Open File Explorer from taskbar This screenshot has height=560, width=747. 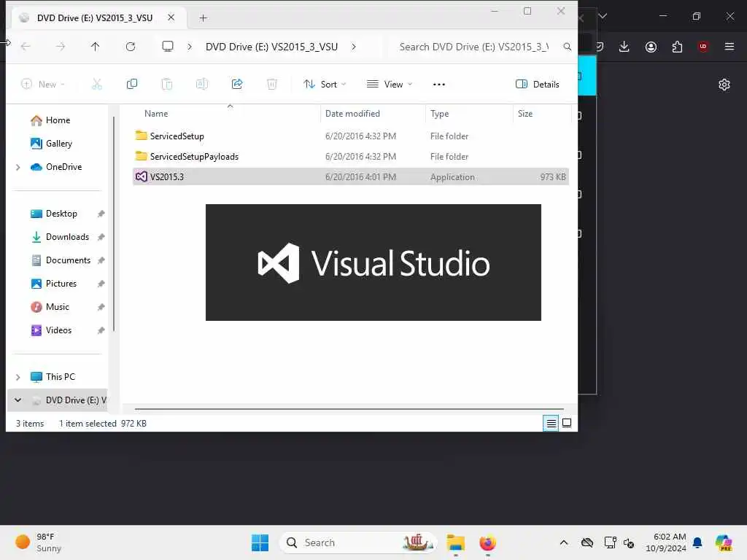pyautogui.click(x=455, y=542)
